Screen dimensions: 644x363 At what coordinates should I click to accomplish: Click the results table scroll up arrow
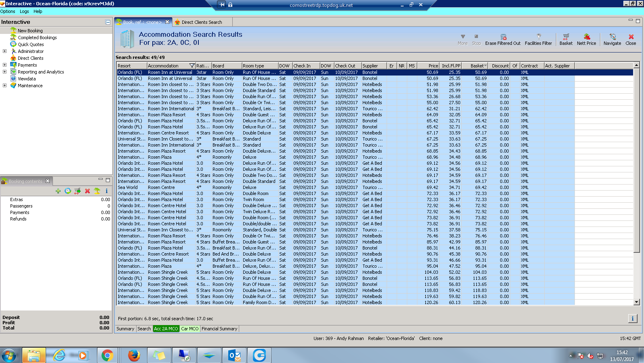click(x=636, y=65)
